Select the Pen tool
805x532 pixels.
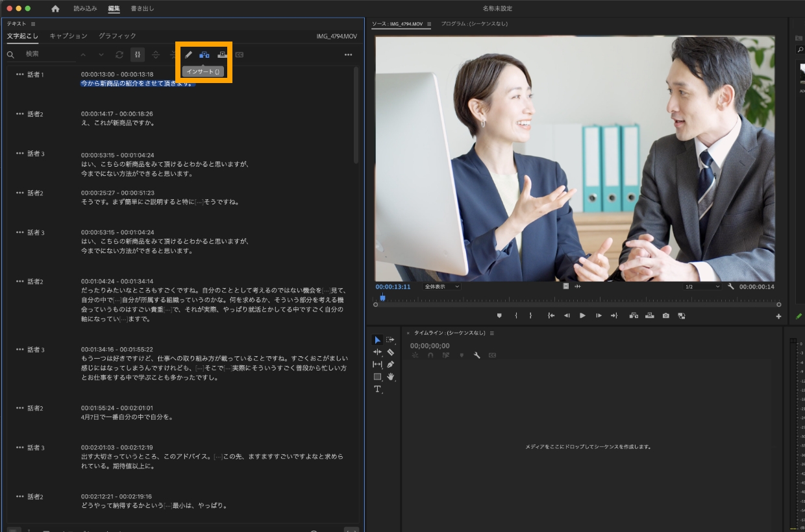coord(391,365)
